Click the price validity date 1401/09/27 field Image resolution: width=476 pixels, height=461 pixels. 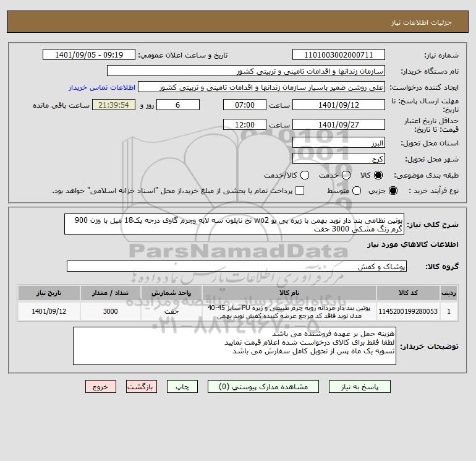pos(339,124)
